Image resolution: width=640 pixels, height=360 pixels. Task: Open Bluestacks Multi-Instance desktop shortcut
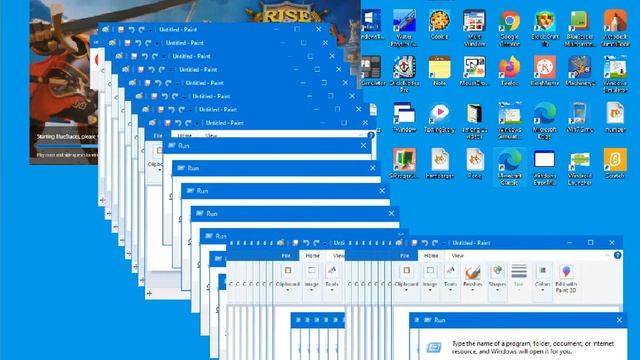(x=580, y=28)
